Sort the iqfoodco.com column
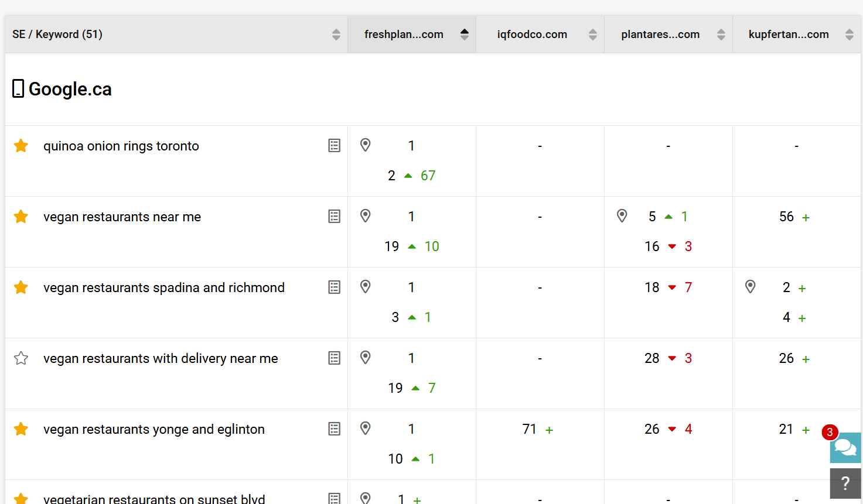Screen dimensions: 863x504 [x=592, y=34]
